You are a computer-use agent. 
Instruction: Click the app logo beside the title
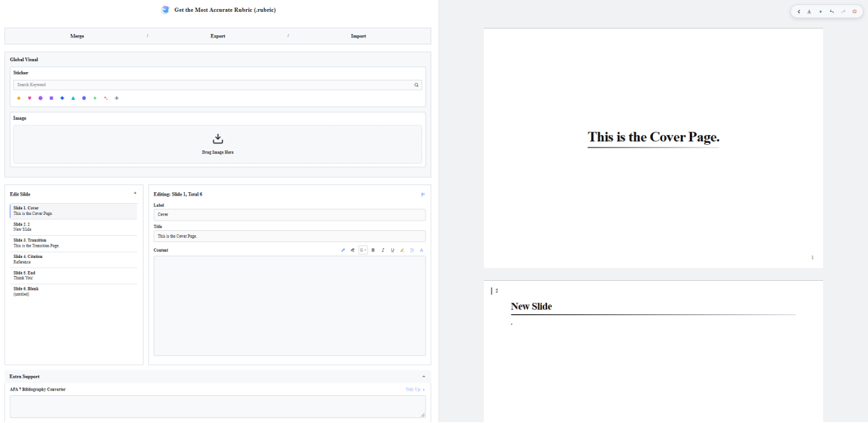[165, 10]
